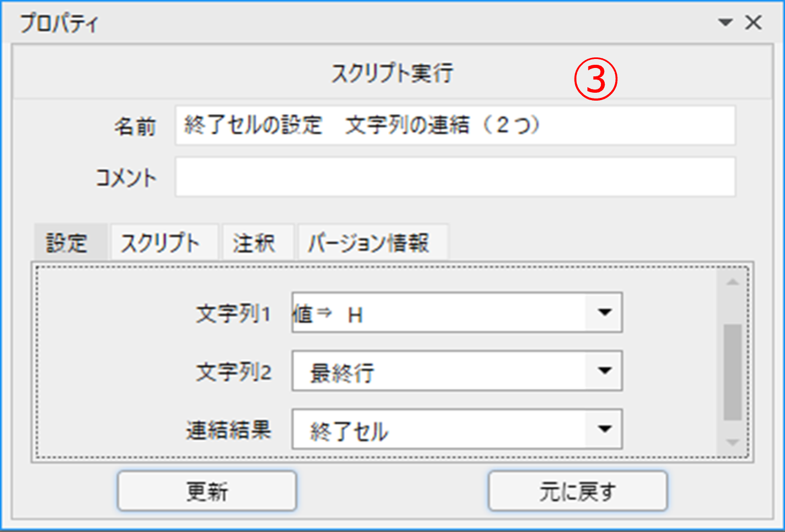
Task: Click the コメント input field
Action: (455, 176)
